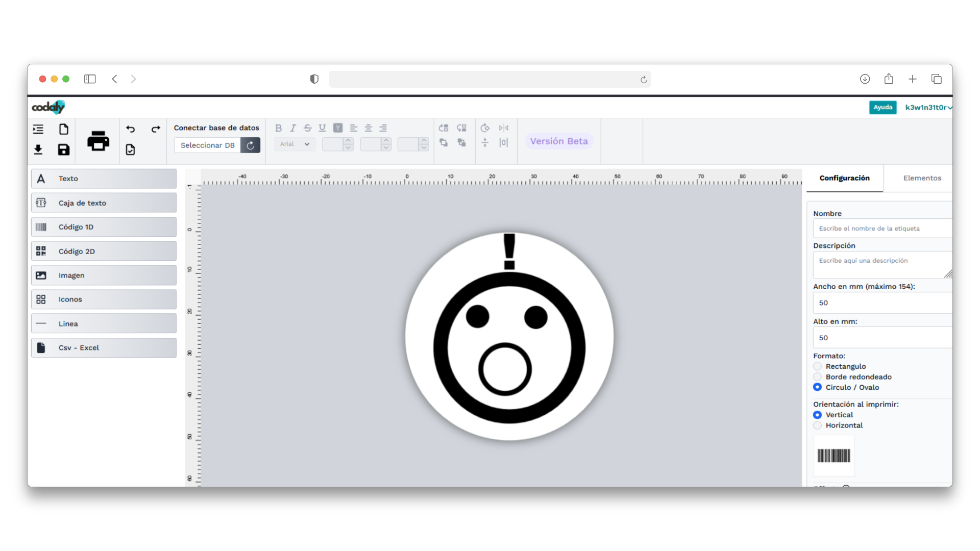
Task: Expand the Seleccionar DB dropdown
Action: tap(207, 145)
